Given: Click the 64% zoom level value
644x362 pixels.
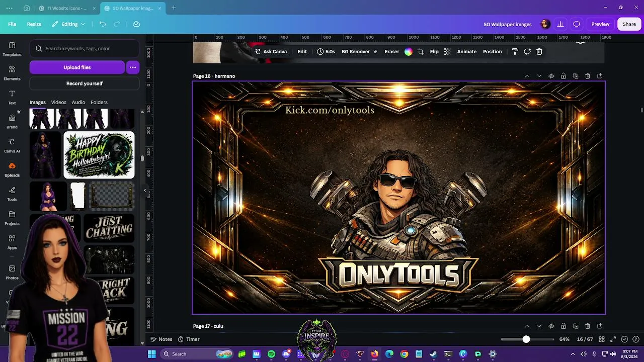Looking at the screenshot, I should [565, 339].
